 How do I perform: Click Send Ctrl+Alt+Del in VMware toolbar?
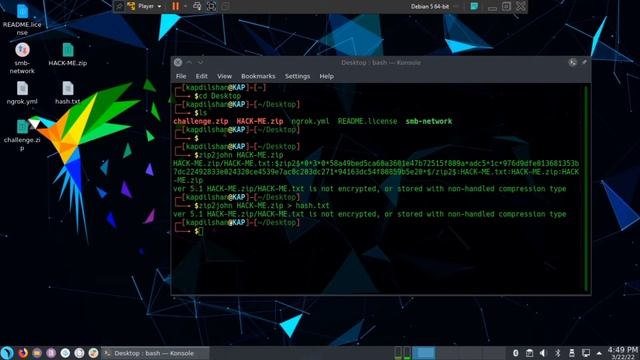(x=197, y=6)
